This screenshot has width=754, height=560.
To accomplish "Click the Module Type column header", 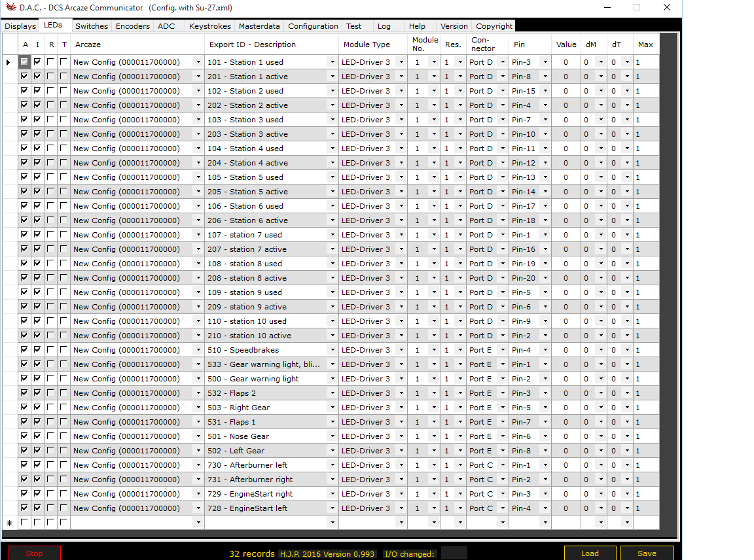I will [x=373, y=44].
